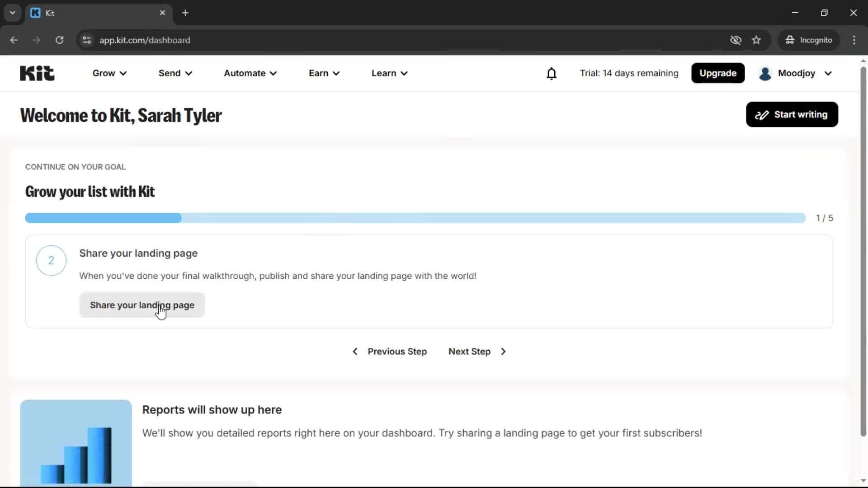This screenshot has height=488, width=868.
Task: Expand the Grow navigation menu
Action: coord(109,73)
